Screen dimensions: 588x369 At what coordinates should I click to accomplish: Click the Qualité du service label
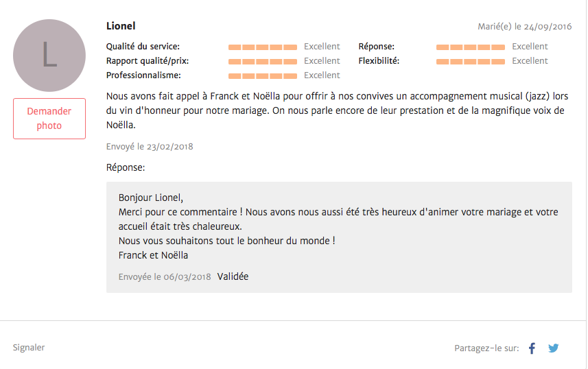(143, 47)
